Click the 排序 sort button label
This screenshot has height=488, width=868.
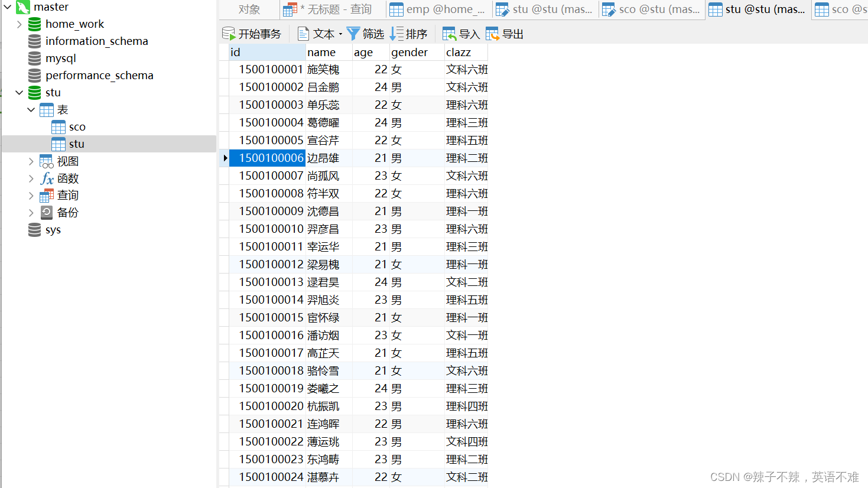point(417,34)
